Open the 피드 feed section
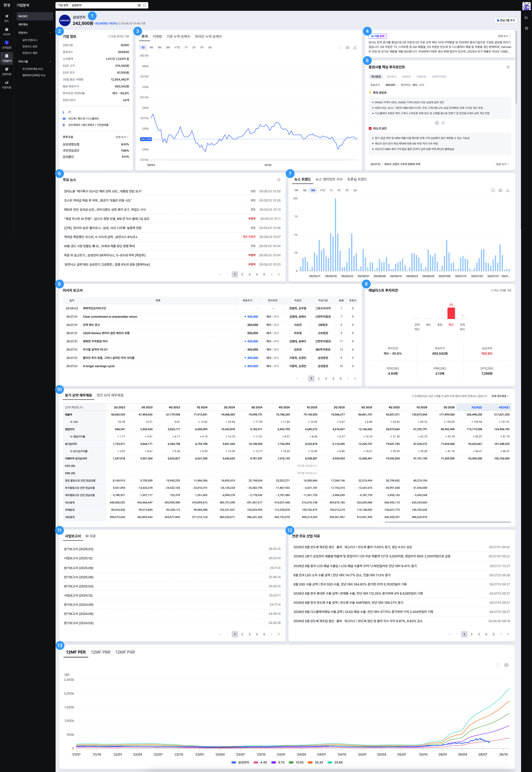Image resolution: width=532 pixels, height=772 pixels. [x=7, y=18]
